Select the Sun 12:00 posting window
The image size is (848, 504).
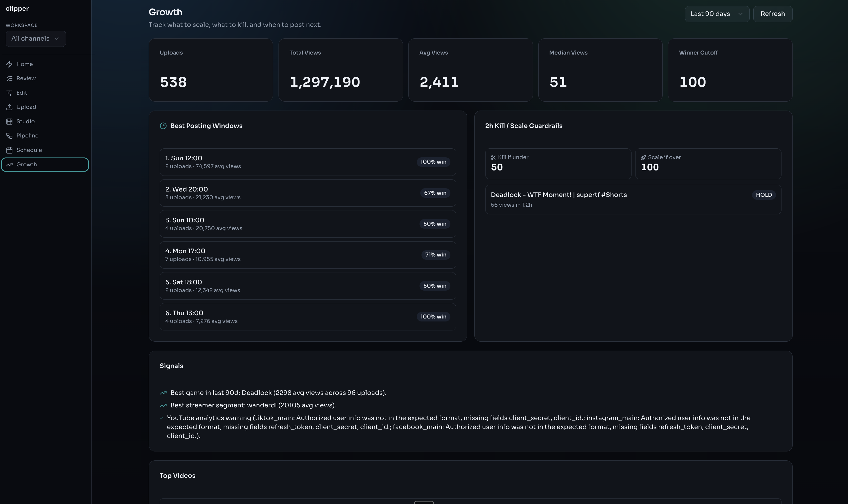[307, 162]
